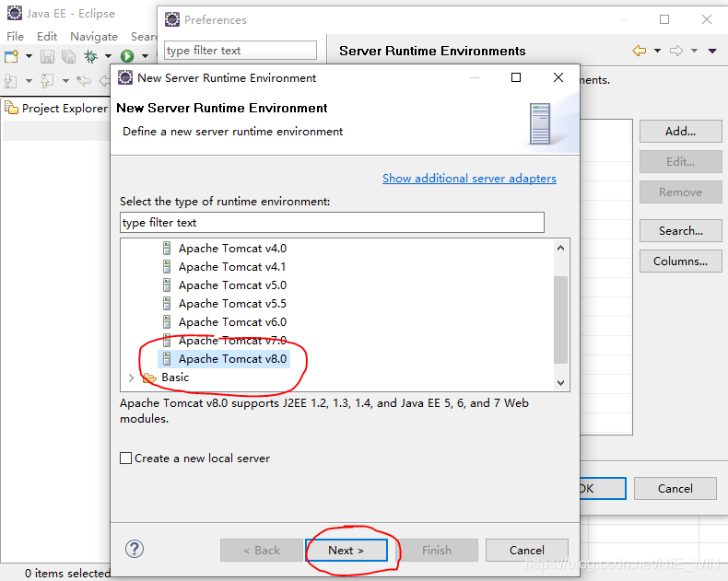728x581 pixels.
Task: Open the Run dropdown arrow
Action: [x=145, y=56]
